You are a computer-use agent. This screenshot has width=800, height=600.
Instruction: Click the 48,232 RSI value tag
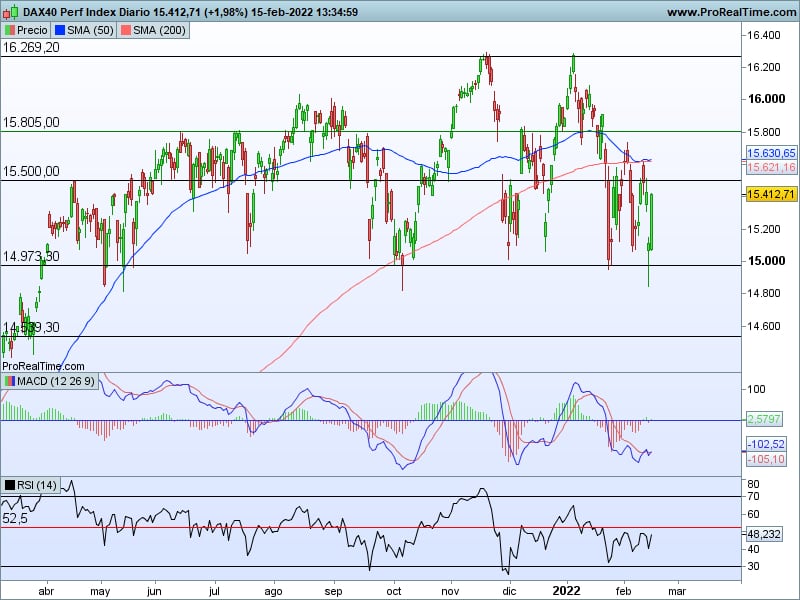[x=764, y=534]
